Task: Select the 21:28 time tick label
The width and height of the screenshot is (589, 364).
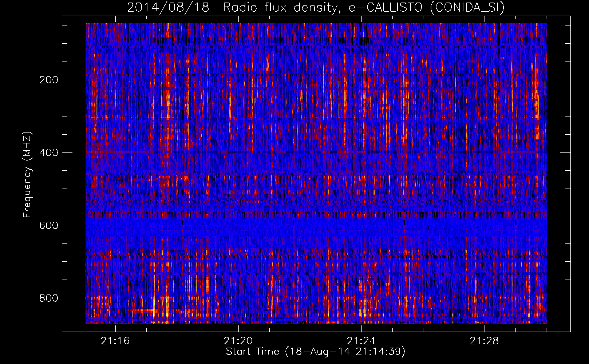Action: click(x=485, y=341)
